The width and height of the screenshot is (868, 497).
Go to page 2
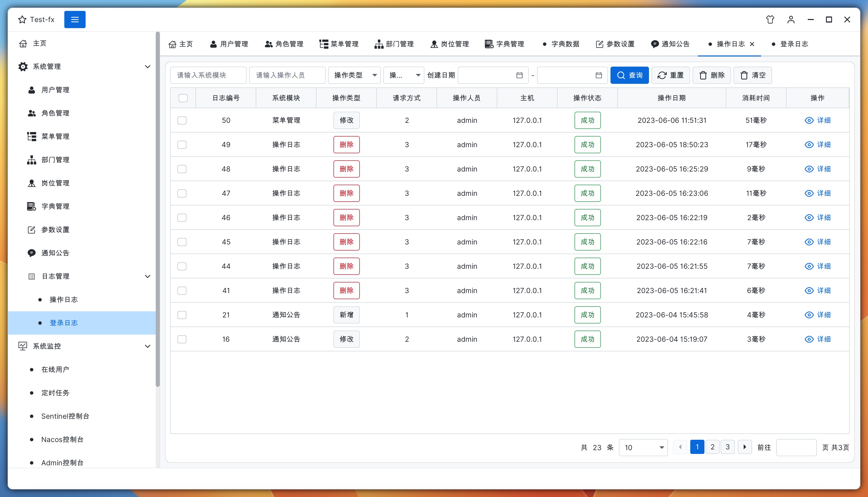tap(713, 447)
